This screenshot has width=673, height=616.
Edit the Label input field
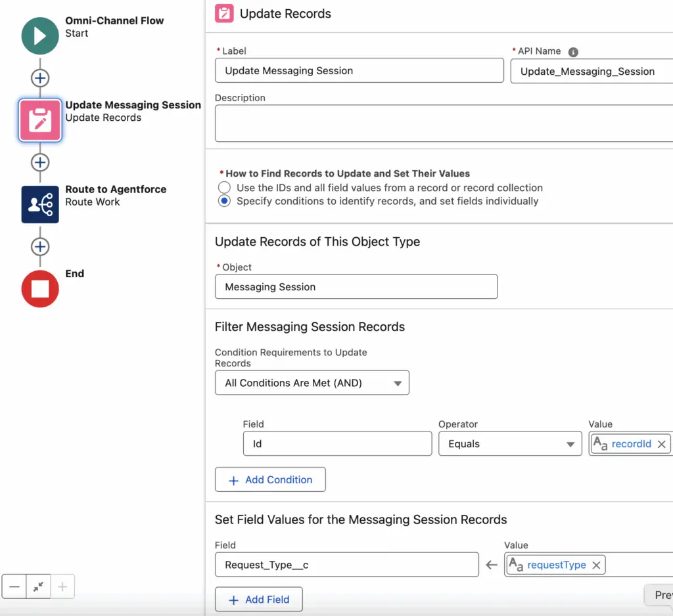pos(360,70)
